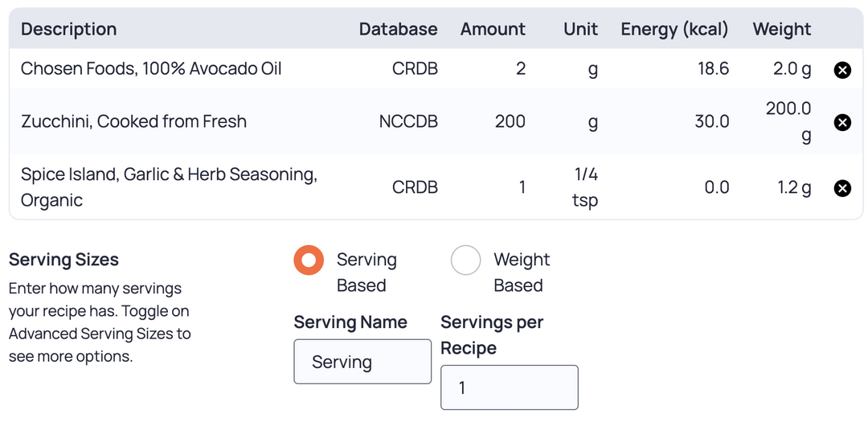Screen dimensions: 868x422
Task: Remove the Avocado Oil ingredient row
Action: (842, 70)
